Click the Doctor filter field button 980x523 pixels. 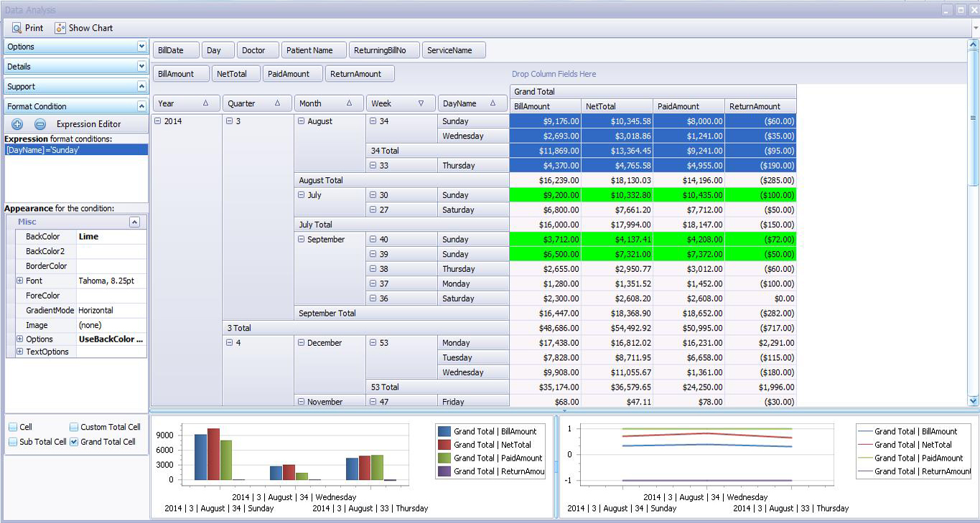point(257,50)
